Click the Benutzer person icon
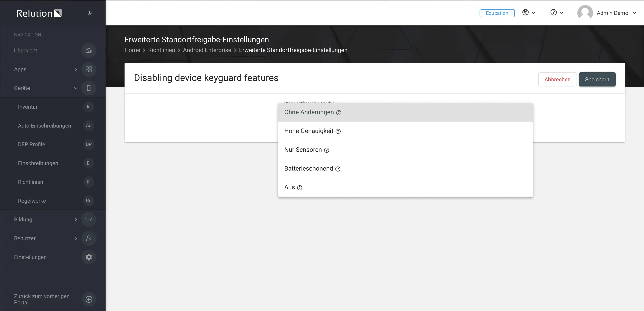Image resolution: width=644 pixels, height=311 pixels. [89, 238]
